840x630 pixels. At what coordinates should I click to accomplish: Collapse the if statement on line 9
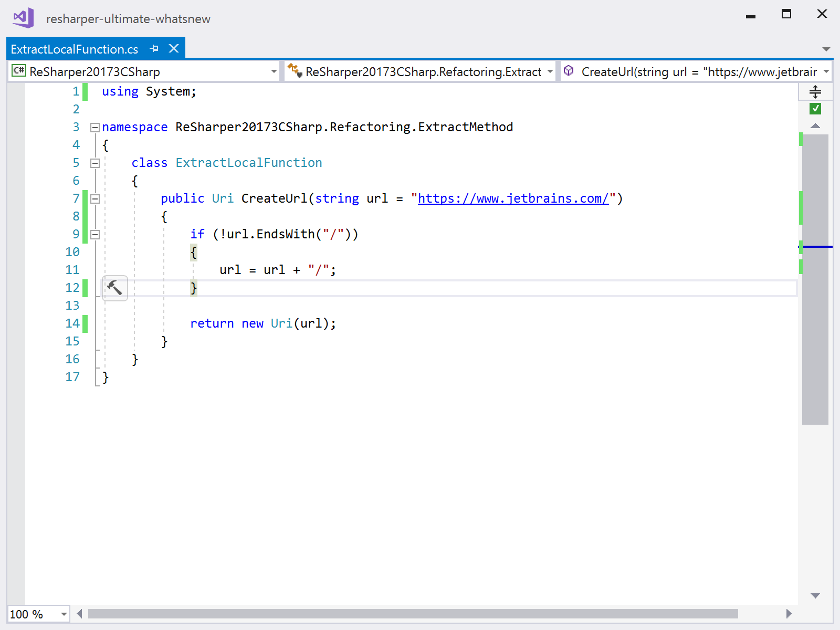[x=94, y=234]
